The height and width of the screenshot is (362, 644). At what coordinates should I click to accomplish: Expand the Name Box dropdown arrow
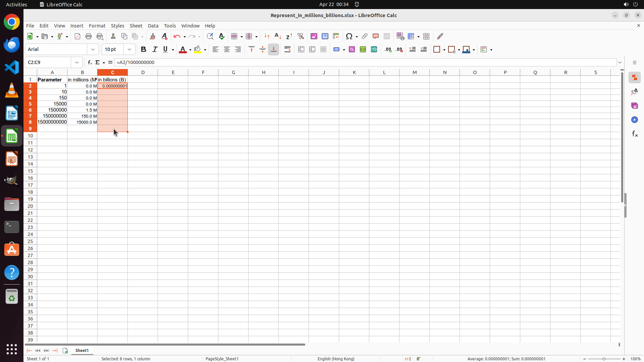[77, 62]
